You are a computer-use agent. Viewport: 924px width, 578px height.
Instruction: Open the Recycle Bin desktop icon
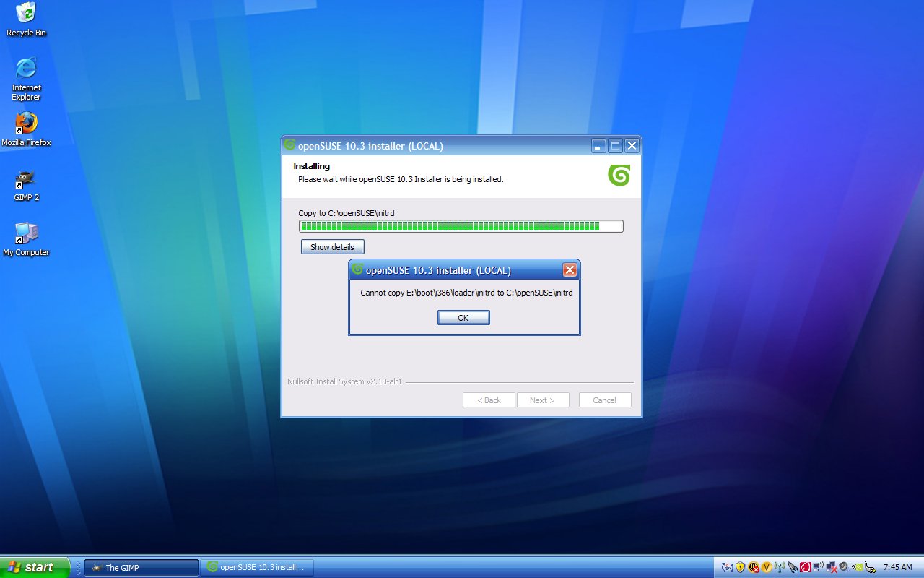(x=26, y=20)
